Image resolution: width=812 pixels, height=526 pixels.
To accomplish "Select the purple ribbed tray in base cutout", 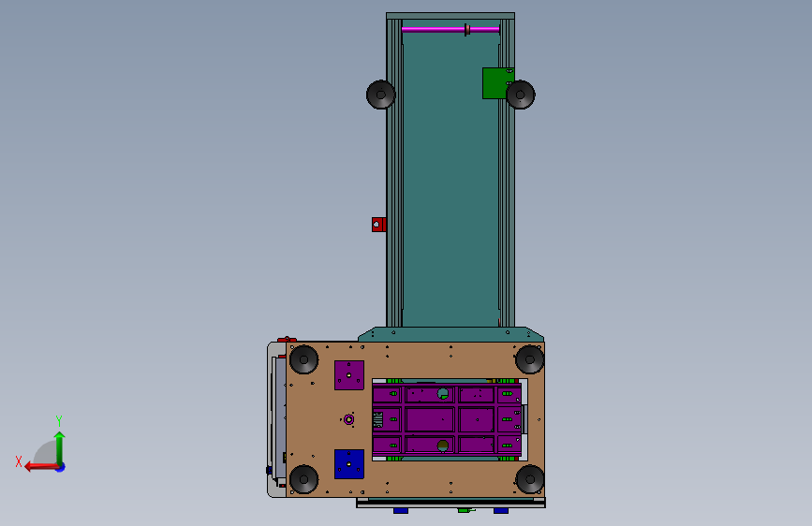I will (447, 419).
